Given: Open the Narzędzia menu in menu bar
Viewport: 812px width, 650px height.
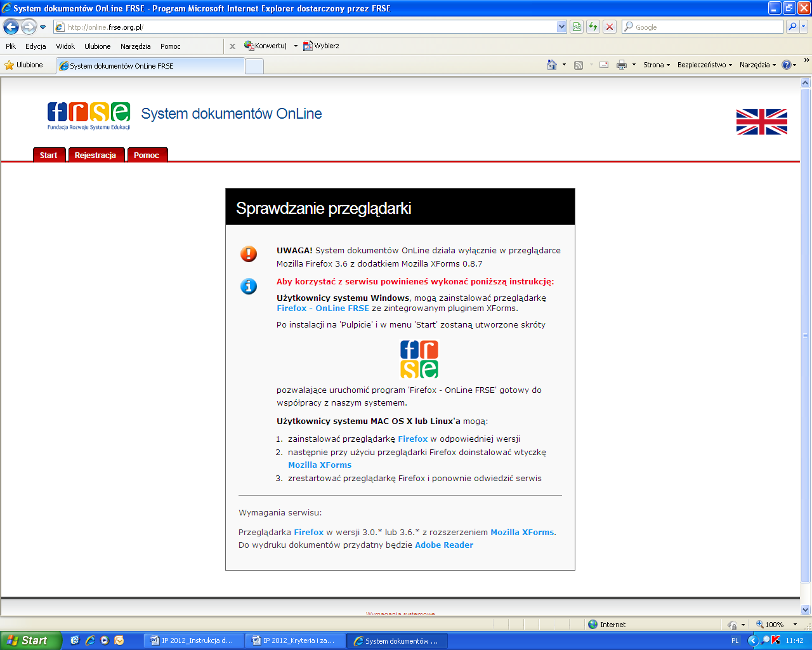Looking at the screenshot, I should [x=136, y=46].
